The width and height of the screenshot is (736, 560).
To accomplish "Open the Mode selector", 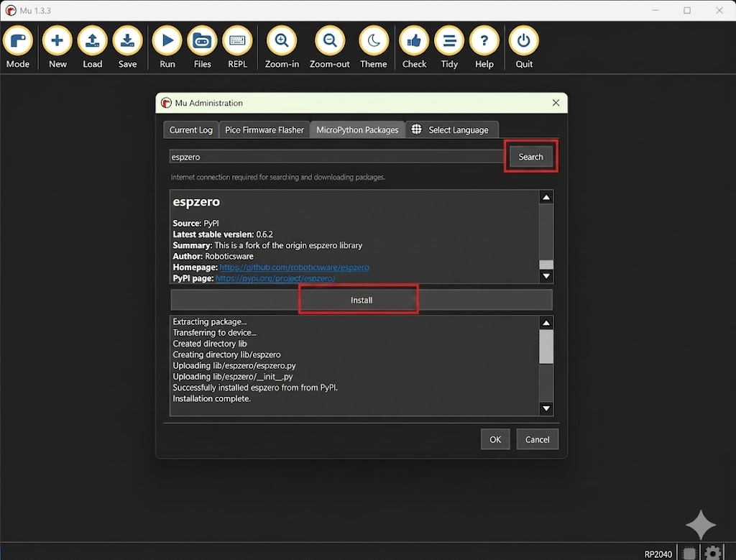I will 18,47.
